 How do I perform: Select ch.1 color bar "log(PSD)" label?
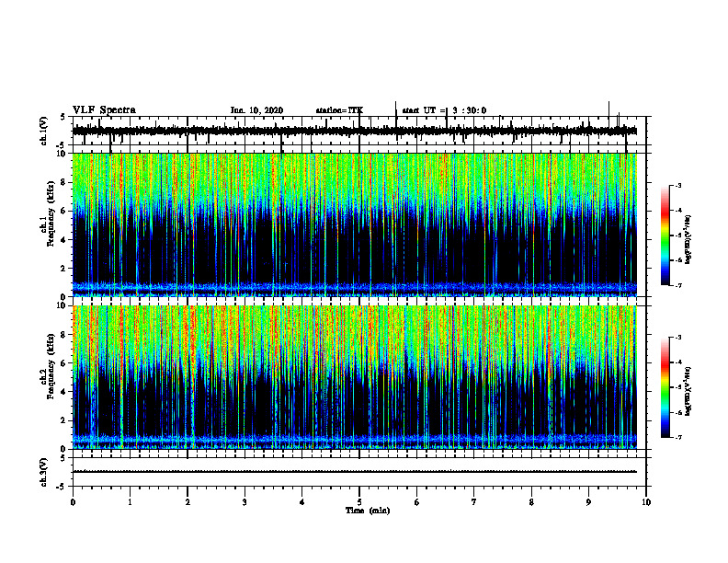pyautogui.click(x=688, y=240)
